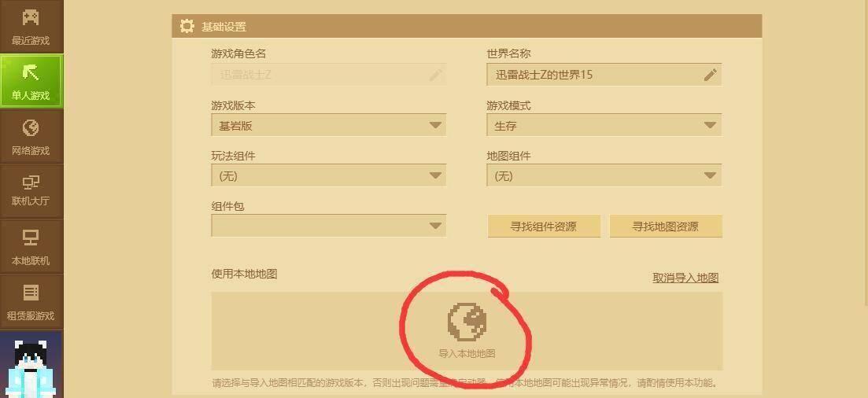
Task: Expand the empty 组件包 dropdown
Action: (x=329, y=226)
